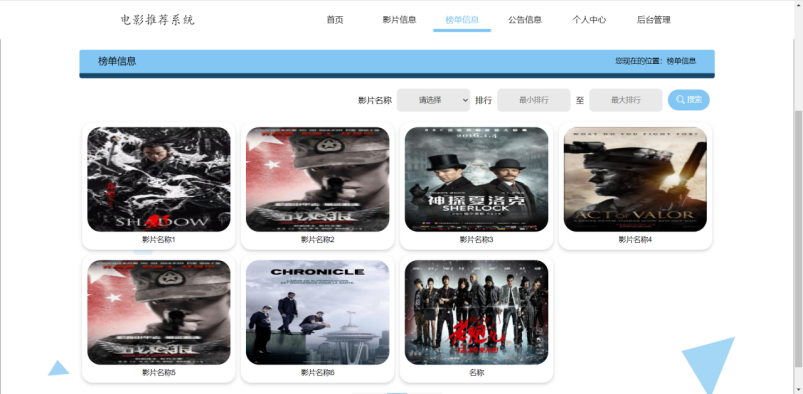Open 后台管理 link

[x=653, y=20]
